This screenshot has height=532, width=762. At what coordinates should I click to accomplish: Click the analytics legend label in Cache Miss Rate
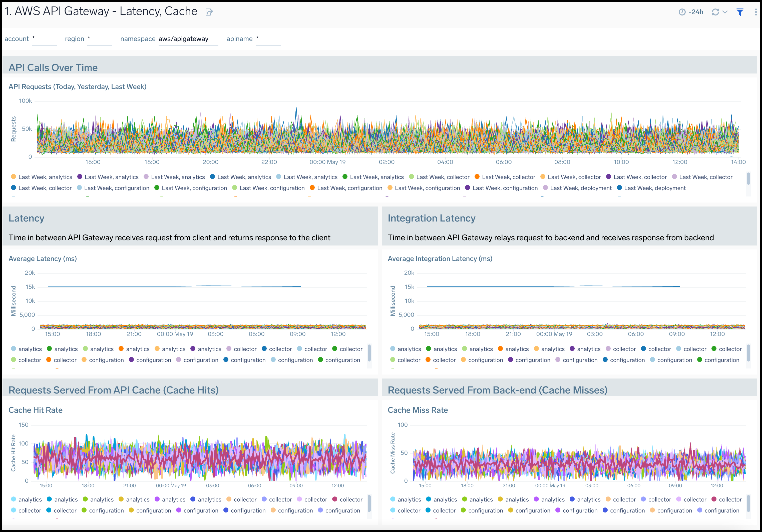coord(410,499)
